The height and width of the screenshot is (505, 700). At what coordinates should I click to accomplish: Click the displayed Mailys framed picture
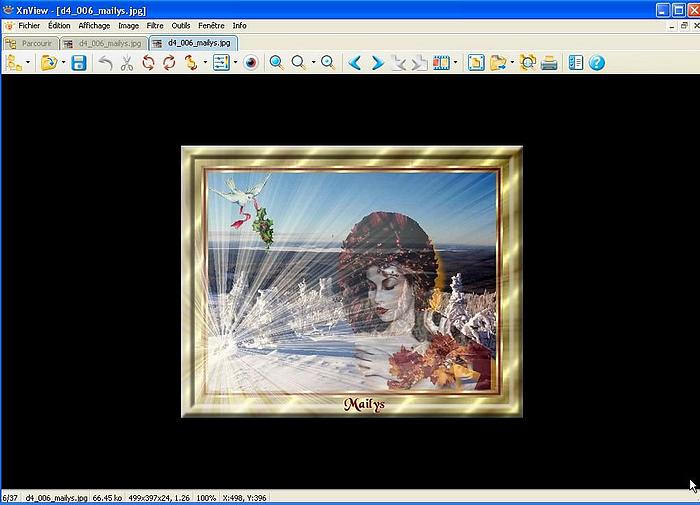(x=351, y=281)
